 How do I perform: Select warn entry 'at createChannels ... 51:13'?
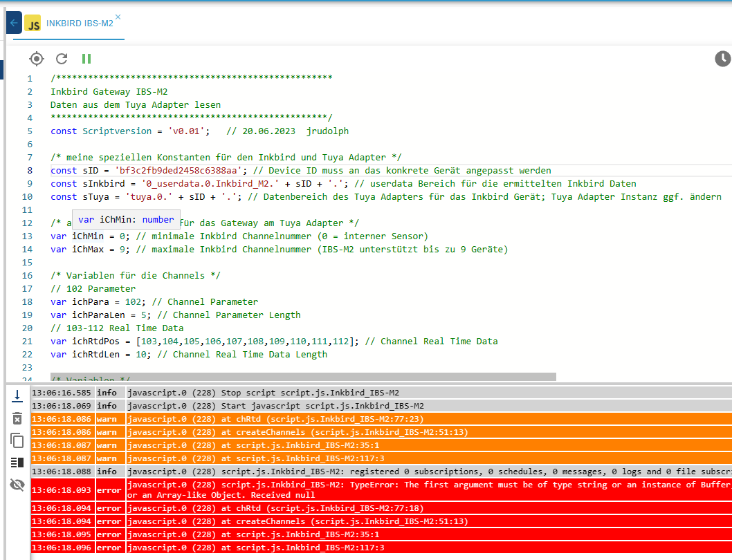coord(381,432)
